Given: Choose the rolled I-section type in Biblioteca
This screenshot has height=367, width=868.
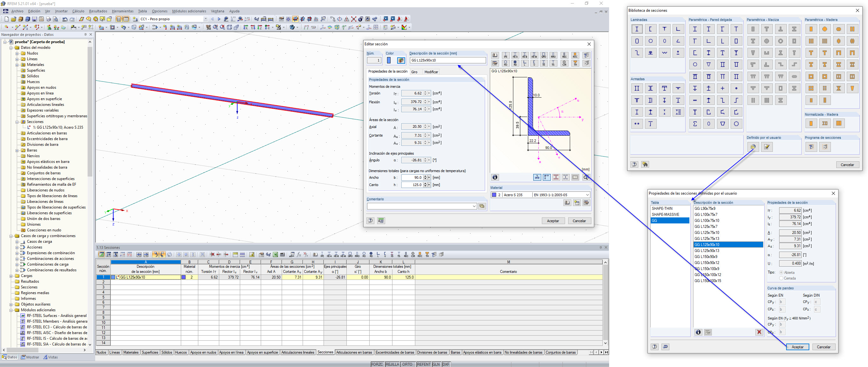Looking at the screenshot, I should tap(636, 29).
